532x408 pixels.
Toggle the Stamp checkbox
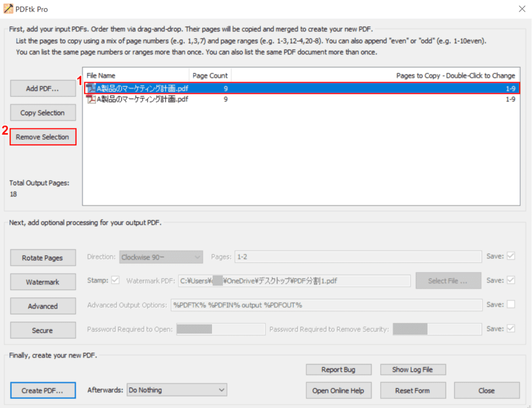click(x=115, y=280)
